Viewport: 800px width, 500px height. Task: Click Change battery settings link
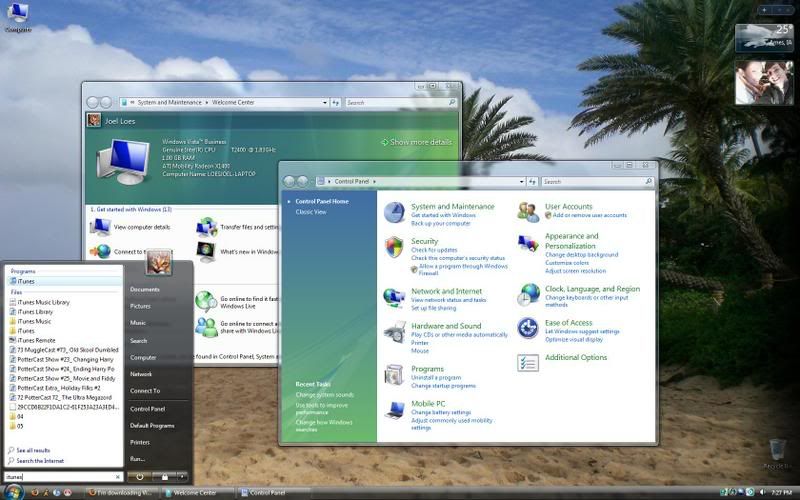441,412
